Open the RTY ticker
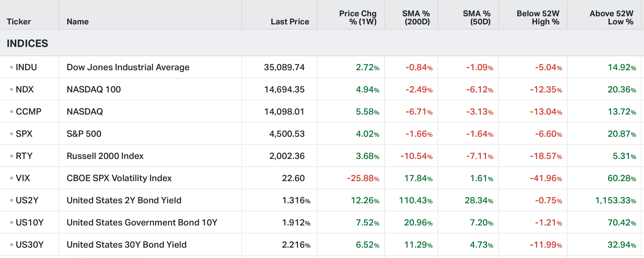The image size is (644, 258). click(x=24, y=156)
